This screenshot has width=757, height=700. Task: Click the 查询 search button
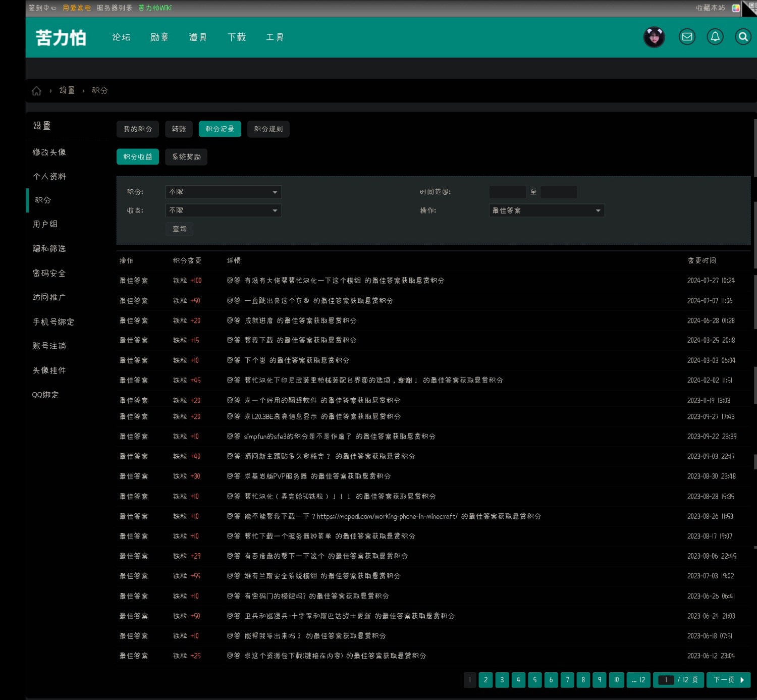click(180, 229)
